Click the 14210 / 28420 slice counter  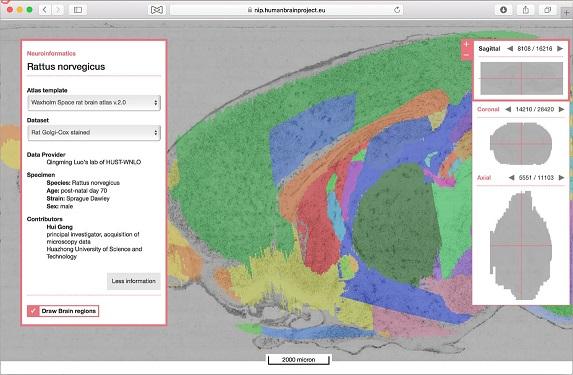point(535,109)
